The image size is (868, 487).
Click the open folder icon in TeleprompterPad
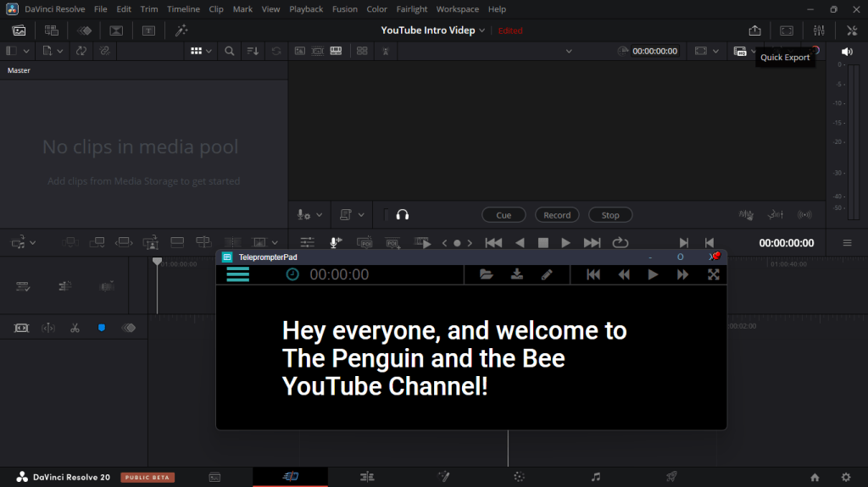pyautogui.click(x=486, y=274)
